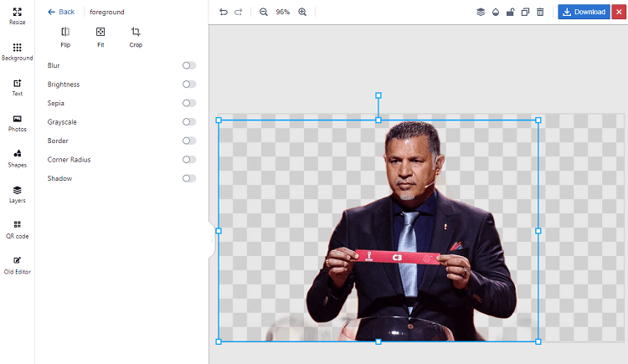Image resolution: width=628 pixels, height=364 pixels.
Task: Click the foreground layer name label
Action: point(107,12)
